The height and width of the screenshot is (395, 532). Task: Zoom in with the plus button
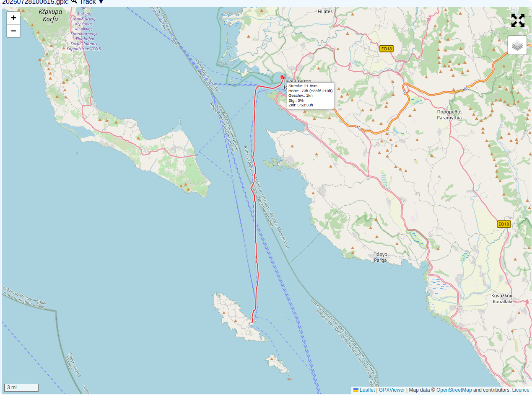[13, 18]
